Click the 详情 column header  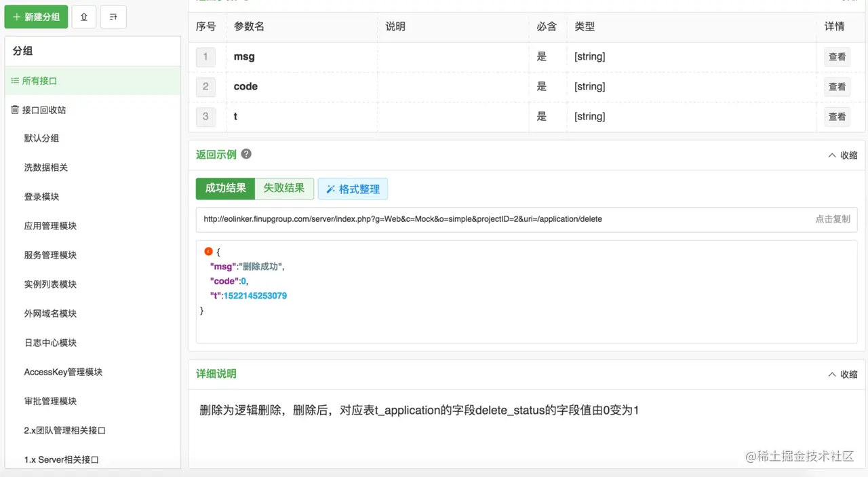835,26
